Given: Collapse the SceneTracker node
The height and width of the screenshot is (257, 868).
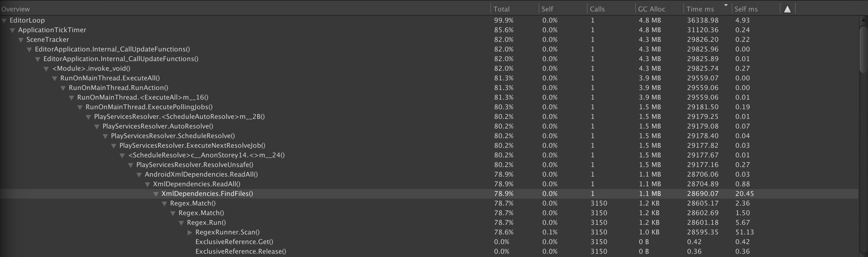Looking at the screenshot, I should pyautogui.click(x=21, y=39).
